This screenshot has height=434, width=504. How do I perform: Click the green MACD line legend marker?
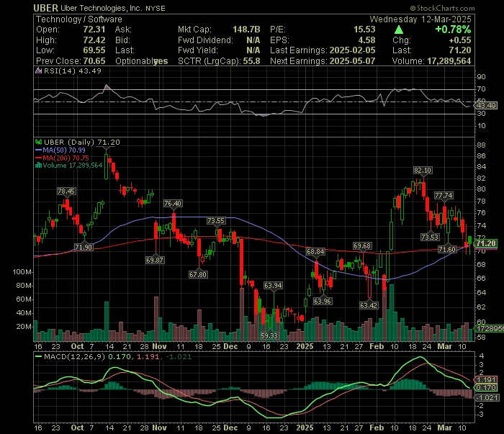tap(39, 356)
